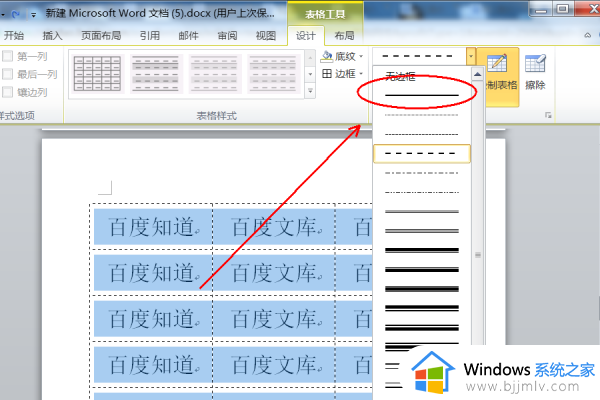Choose the second dark-banded table style thumbnail
Image resolution: width=600 pixels, height=400 pixels.
click(x=155, y=73)
